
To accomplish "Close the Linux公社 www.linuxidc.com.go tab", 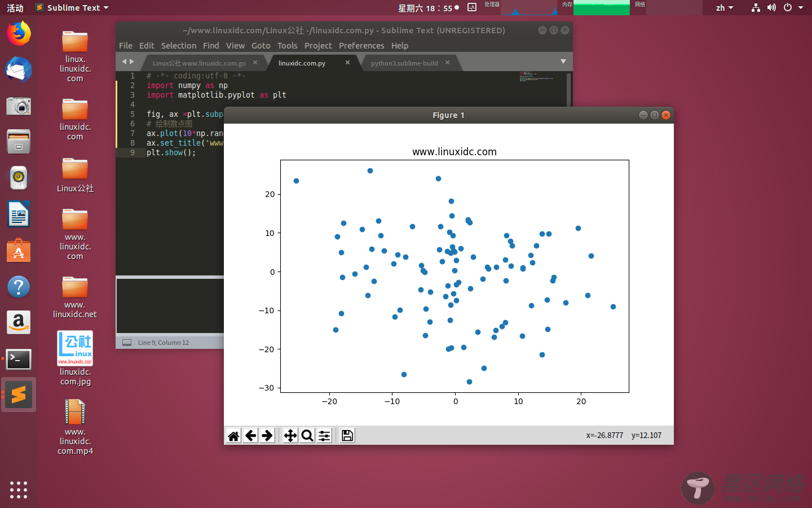I will pyautogui.click(x=255, y=63).
